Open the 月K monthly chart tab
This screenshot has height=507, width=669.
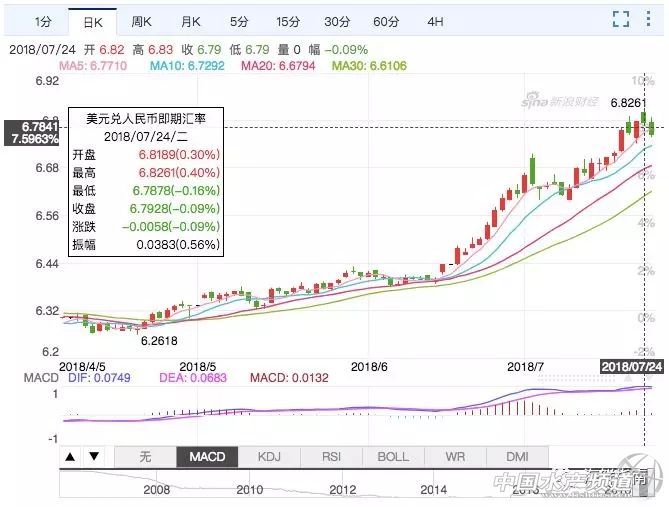click(x=191, y=20)
